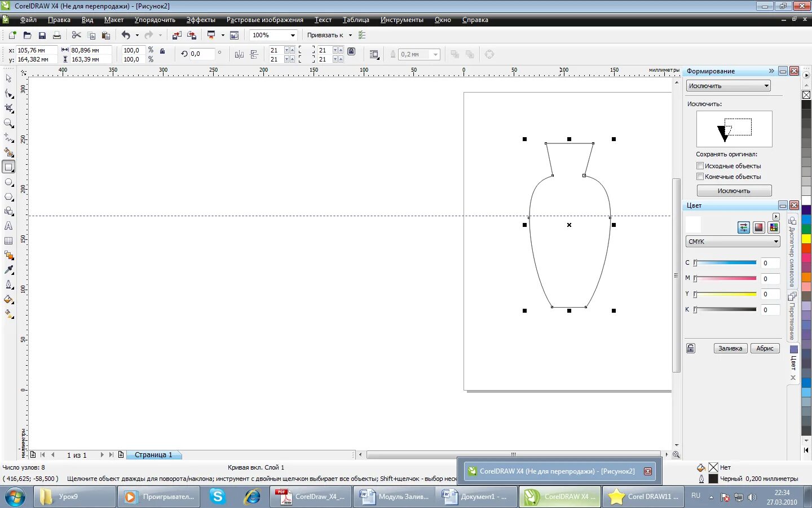Click the Save floppy disk icon
The image size is (812, 508).
(x=42, y=35)
